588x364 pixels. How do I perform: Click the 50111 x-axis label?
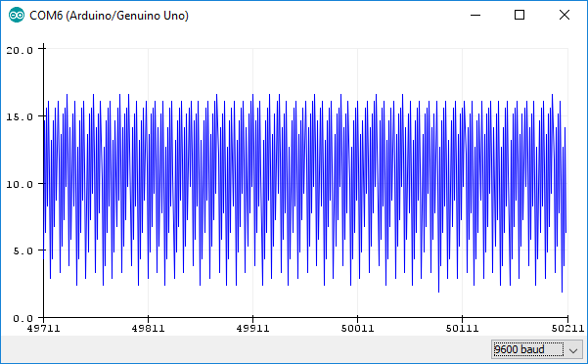462,329
